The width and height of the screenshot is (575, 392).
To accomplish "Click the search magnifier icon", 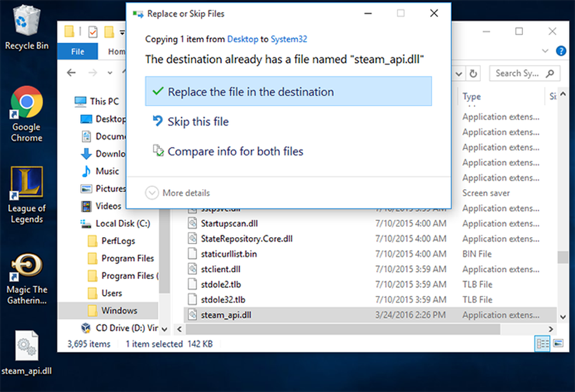I will coord(550,74).
